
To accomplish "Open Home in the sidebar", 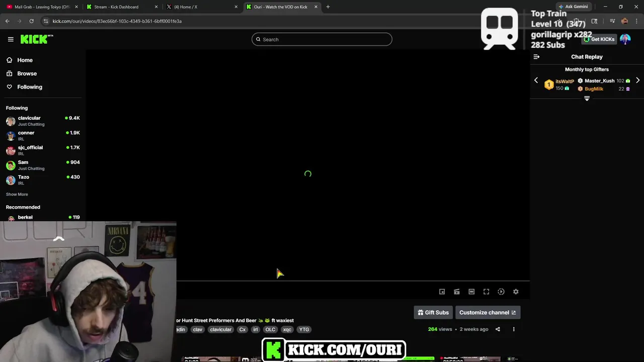I will click(x=25, y=60).
